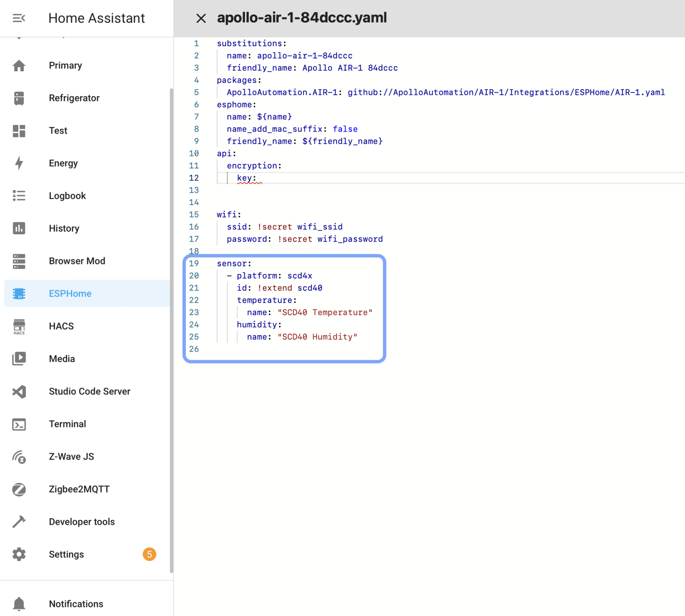This screenshot has height=616, width=685.
Task: Click the 'esphome:' line
Action: point(236,105)
